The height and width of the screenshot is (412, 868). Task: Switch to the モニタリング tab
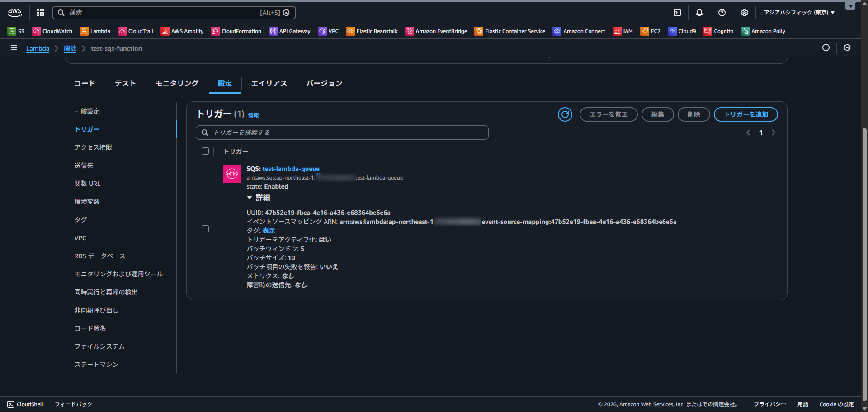(177, 83)
